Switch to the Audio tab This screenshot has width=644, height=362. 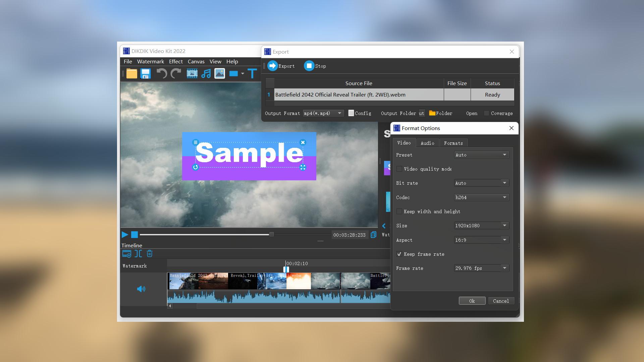pyautogui.click(x=428, y=143)
